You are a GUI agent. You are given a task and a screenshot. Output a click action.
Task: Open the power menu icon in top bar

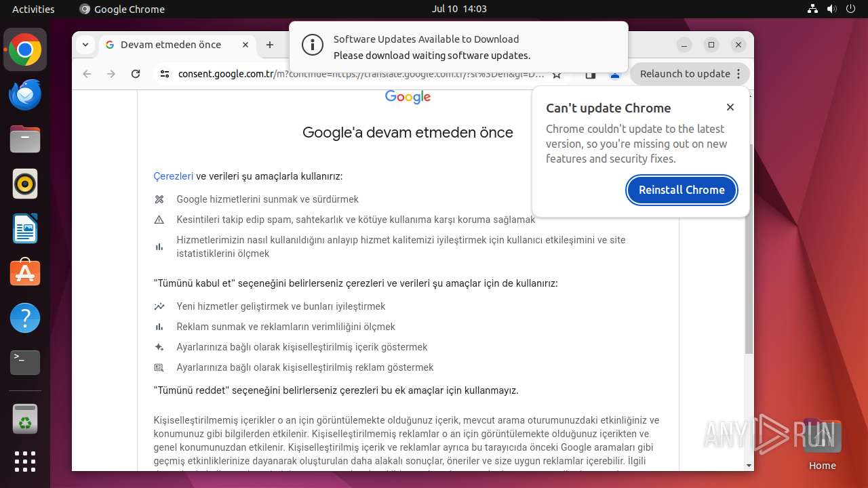(x=851, y=9)
